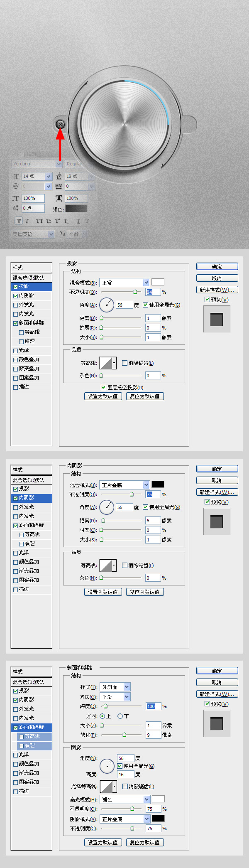Image resolution: width=249 pixels, height=868 pixels.
Task: Select 内阴影 row in the 投影 dialog list
Action: (32, 295)
